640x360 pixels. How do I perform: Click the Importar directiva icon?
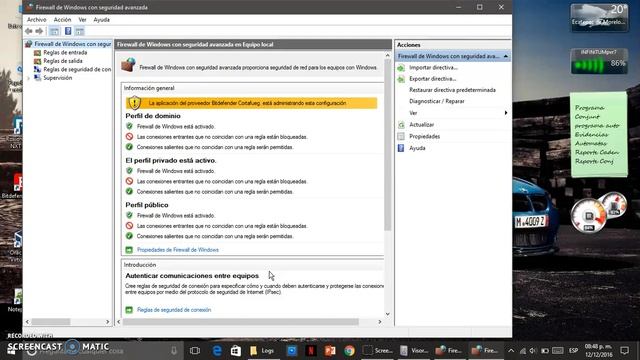click(x=401, y=68)
